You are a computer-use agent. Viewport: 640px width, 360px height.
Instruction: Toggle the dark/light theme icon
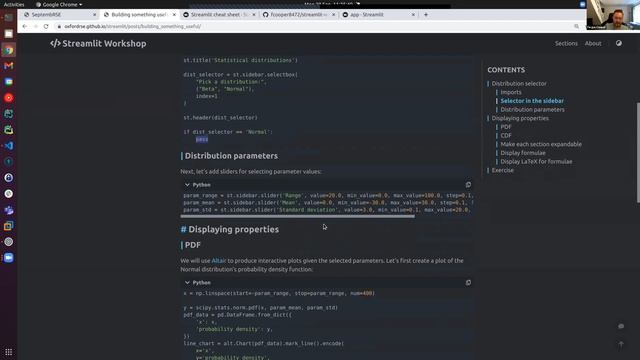point(619,43)
